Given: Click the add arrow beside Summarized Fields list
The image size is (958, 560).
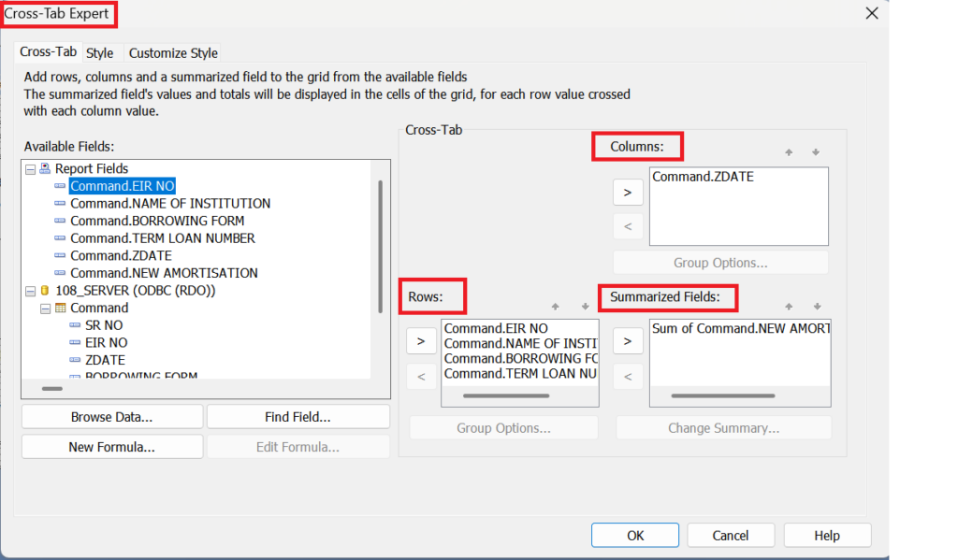Looking at the screenshot, I should (x=627, y=341).
